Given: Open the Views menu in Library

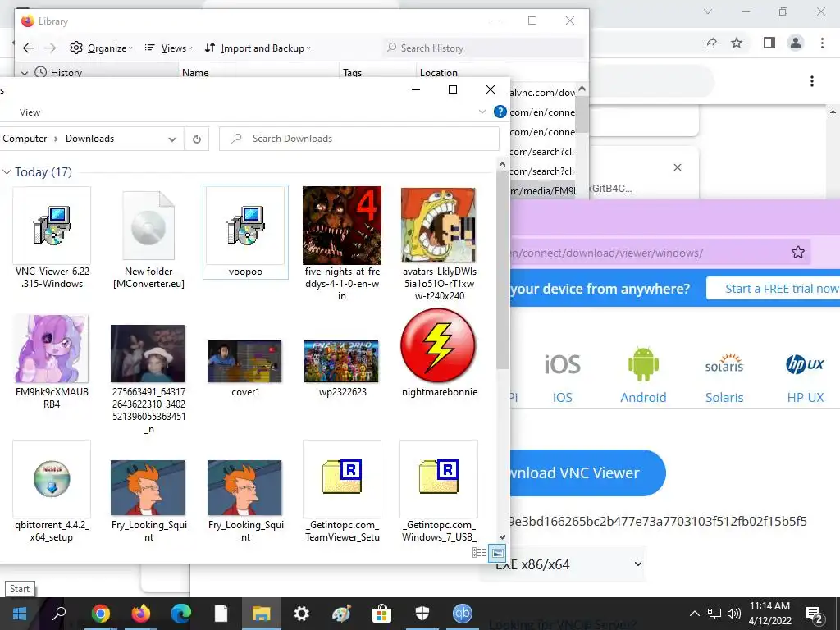Looking at the screenshot, I should (168, 48).
